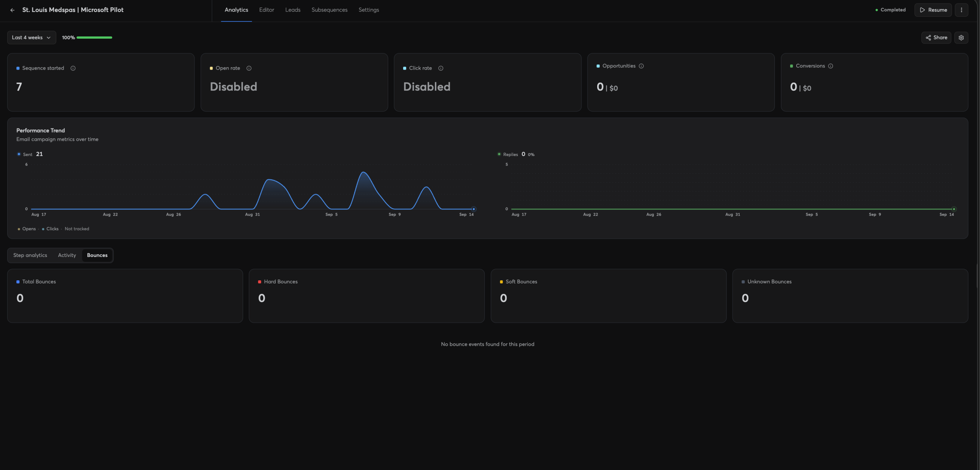Click info icon next to Open rate
Viewport: 980px width, 470px height.
[249, 68]
